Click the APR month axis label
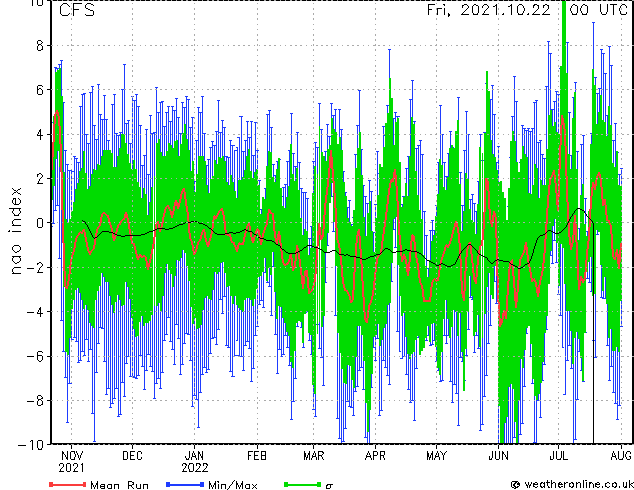 point(375,456)
